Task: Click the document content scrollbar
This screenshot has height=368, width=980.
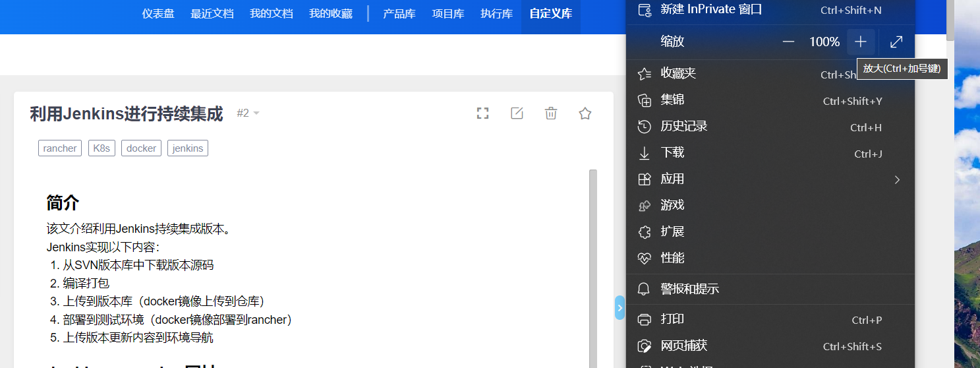Action: tap(593, 268)
